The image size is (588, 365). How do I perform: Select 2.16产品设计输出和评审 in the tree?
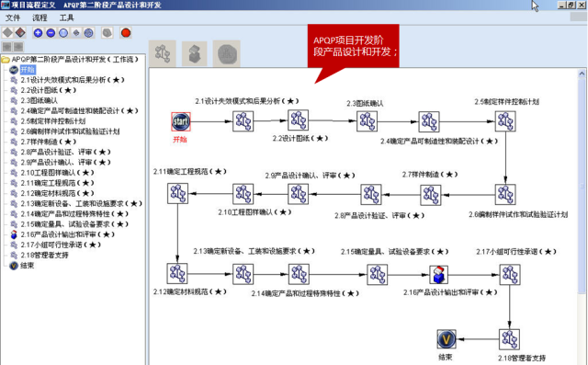point(67,234)
